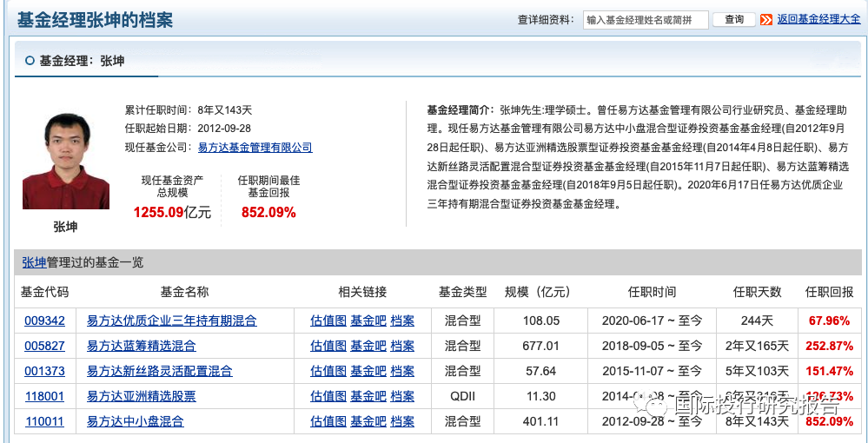This screenshot has width=868, height=443.
Task: Click the 基金类型 column header
Action: point(462,292)
